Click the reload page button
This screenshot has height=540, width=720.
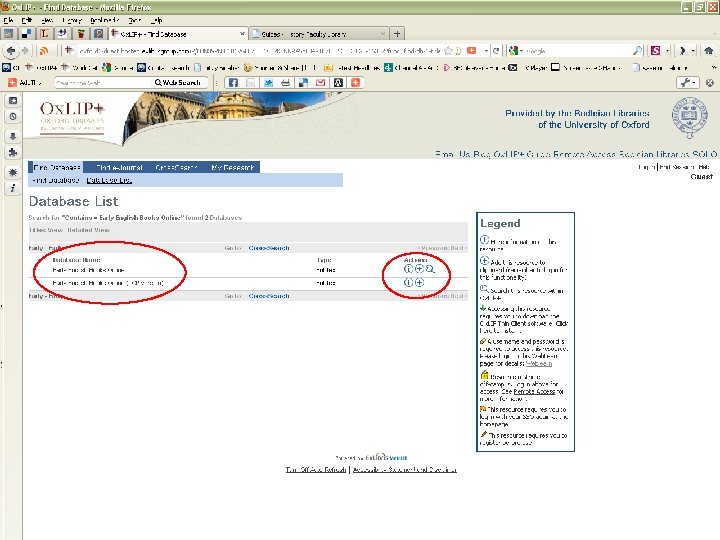(x=496, y=51)
